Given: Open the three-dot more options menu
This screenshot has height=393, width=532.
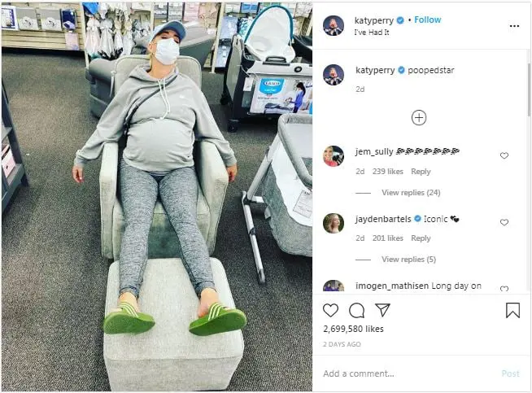Looking at the screenshot, I should (514, 26).
